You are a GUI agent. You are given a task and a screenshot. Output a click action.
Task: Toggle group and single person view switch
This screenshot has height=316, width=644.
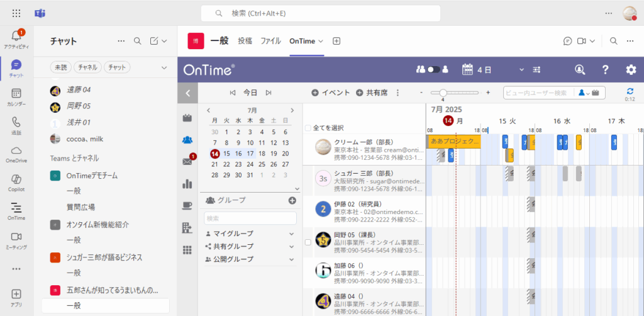coord(433,70)
